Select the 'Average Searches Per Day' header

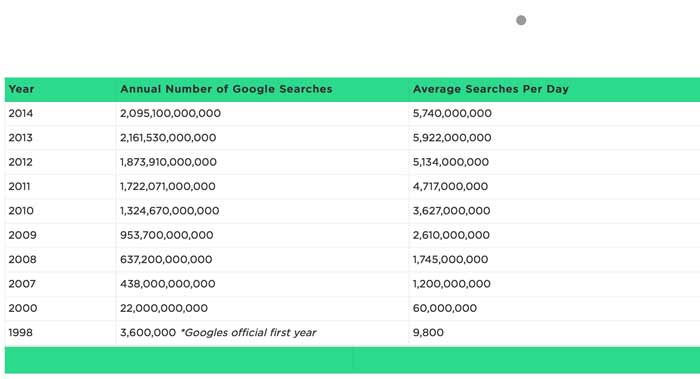coord(491,89)
